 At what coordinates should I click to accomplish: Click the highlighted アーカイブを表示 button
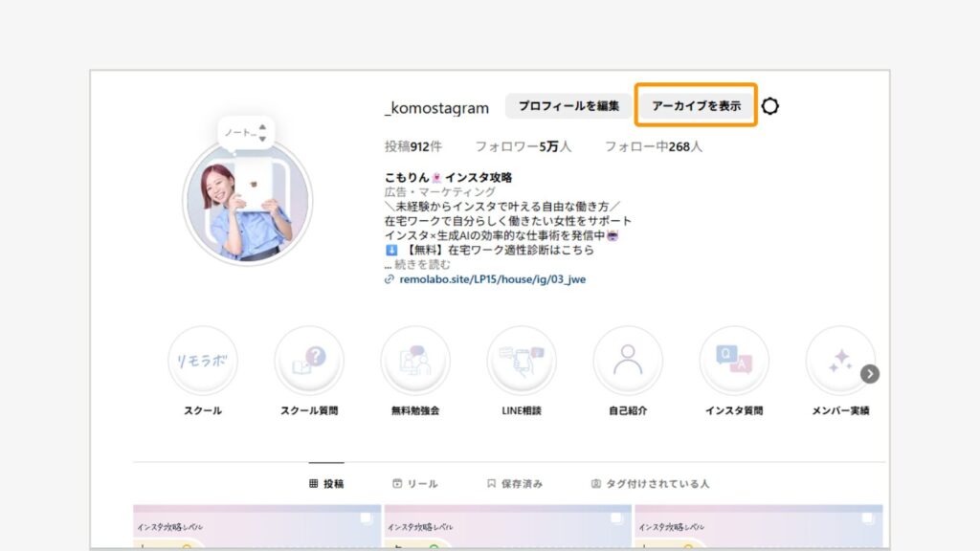pyautogui.click(x=696, y=105)
